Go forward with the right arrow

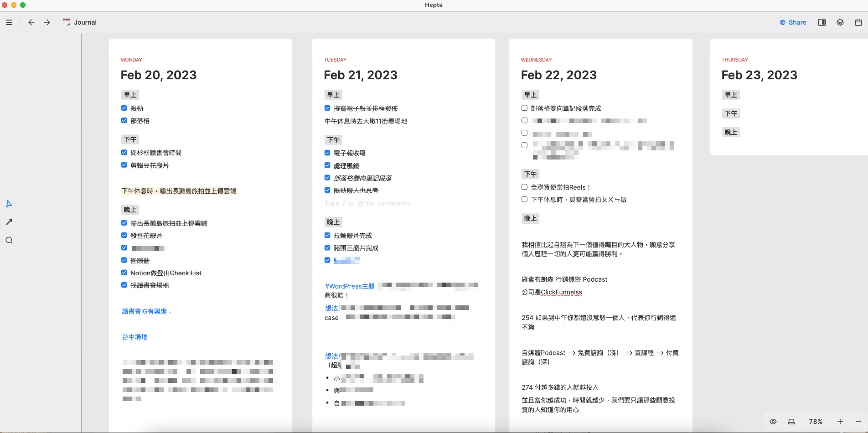tap(47, 22)
